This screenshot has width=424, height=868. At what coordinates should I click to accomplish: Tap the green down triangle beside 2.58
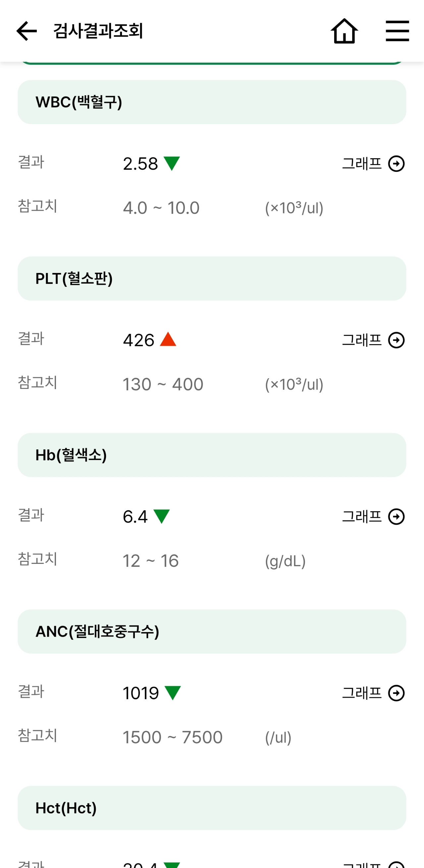[172, 164]
